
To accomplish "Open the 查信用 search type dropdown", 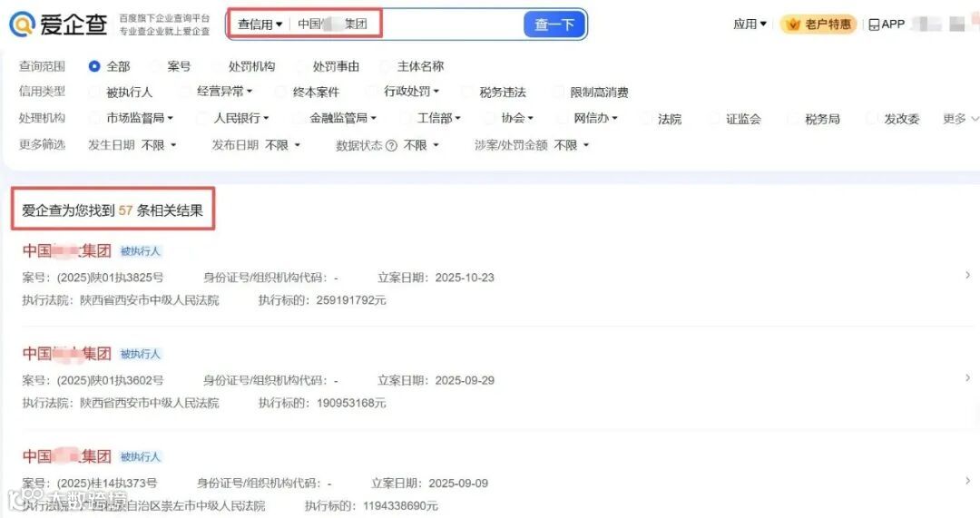I will point(260,24).
